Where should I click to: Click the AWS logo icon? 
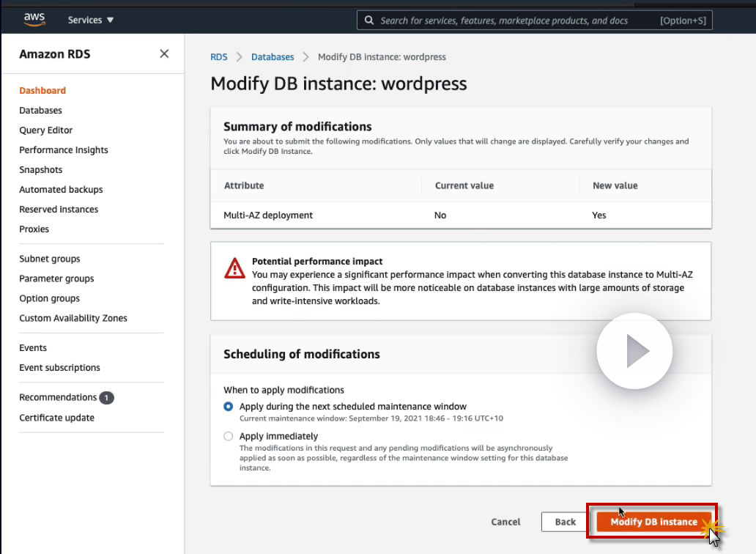coord(34,20)
